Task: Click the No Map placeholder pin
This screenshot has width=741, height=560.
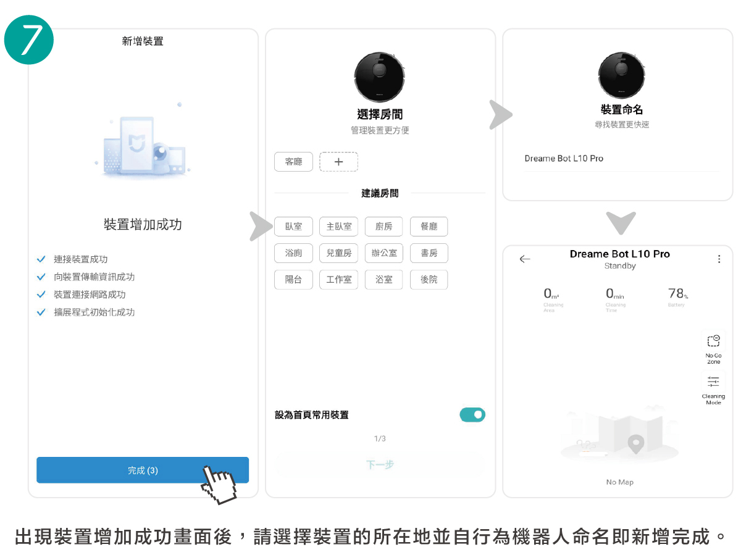Action: (635, 443)
